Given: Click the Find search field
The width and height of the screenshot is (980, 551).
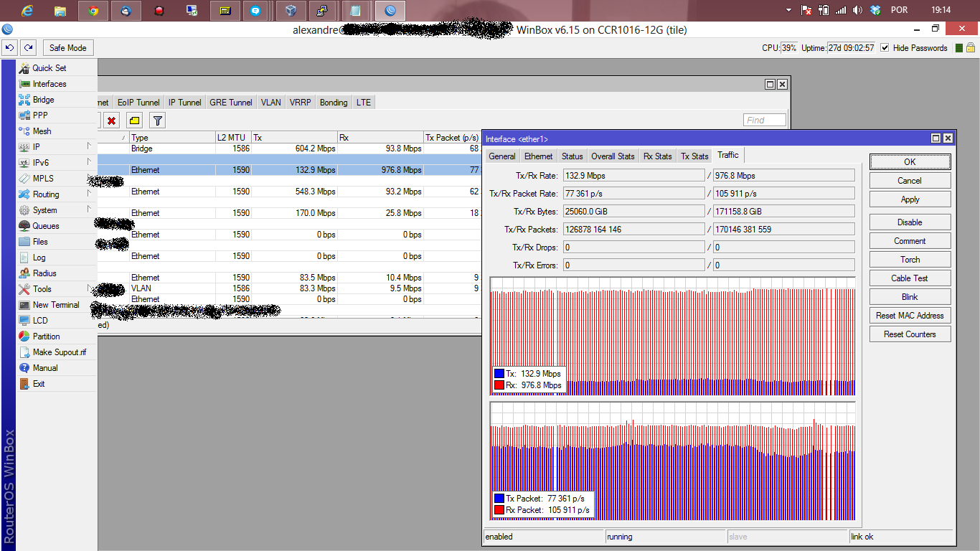Looking at the screenshot, I should pos(764,121).
